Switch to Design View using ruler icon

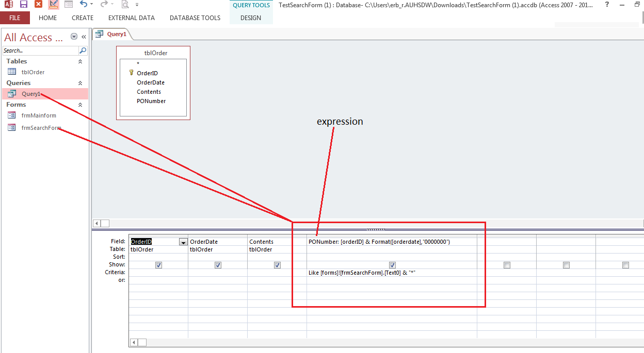click(x=54, y=5)
